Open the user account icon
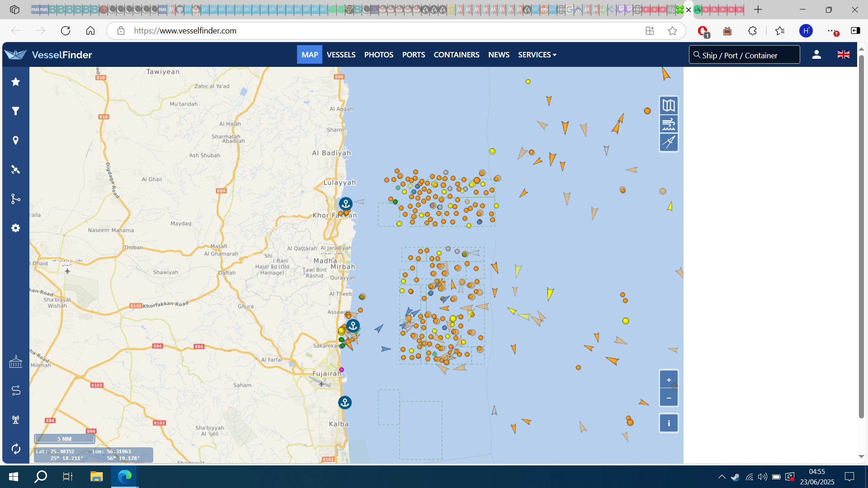 pyautogui.click(x=816, y=55)
